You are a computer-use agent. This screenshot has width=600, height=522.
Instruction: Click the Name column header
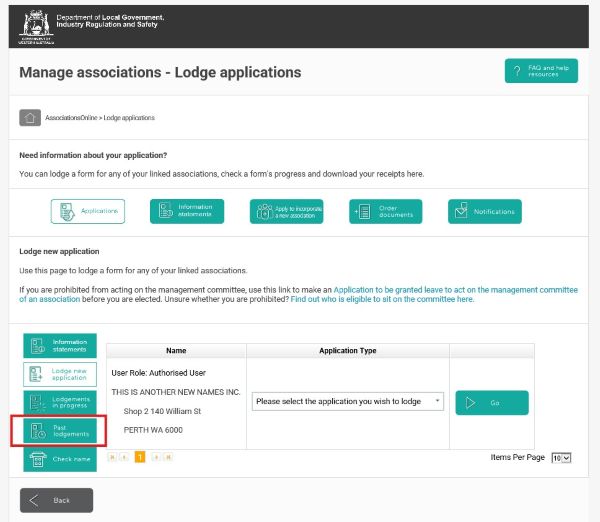[x=176, y=351]
